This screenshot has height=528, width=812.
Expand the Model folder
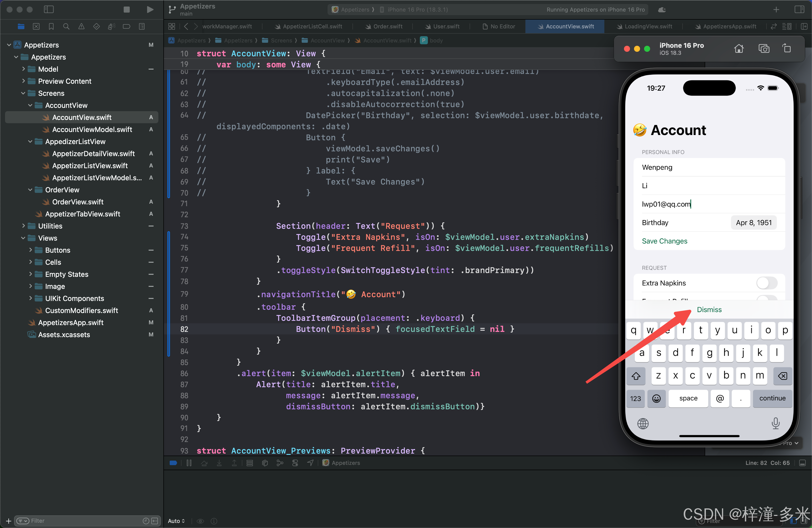tap(24, 69)
